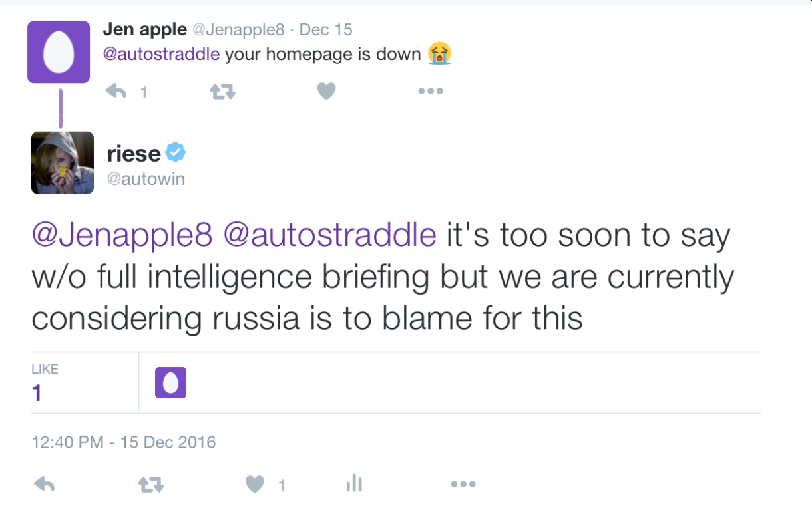View tweet activity analytics bars icon

click(354, 483)
